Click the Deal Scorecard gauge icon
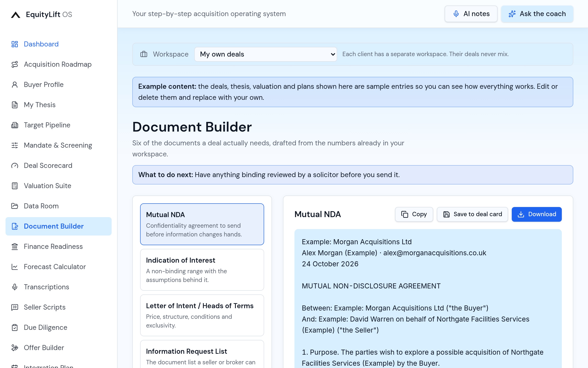This screenshot has height=368, width=588. (x=14, y=166)
